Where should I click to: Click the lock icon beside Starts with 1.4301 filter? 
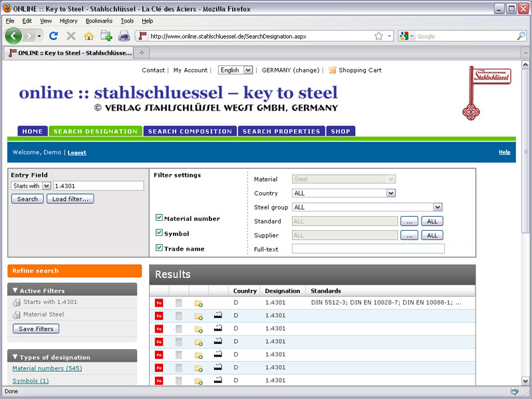tap(16, 302)
